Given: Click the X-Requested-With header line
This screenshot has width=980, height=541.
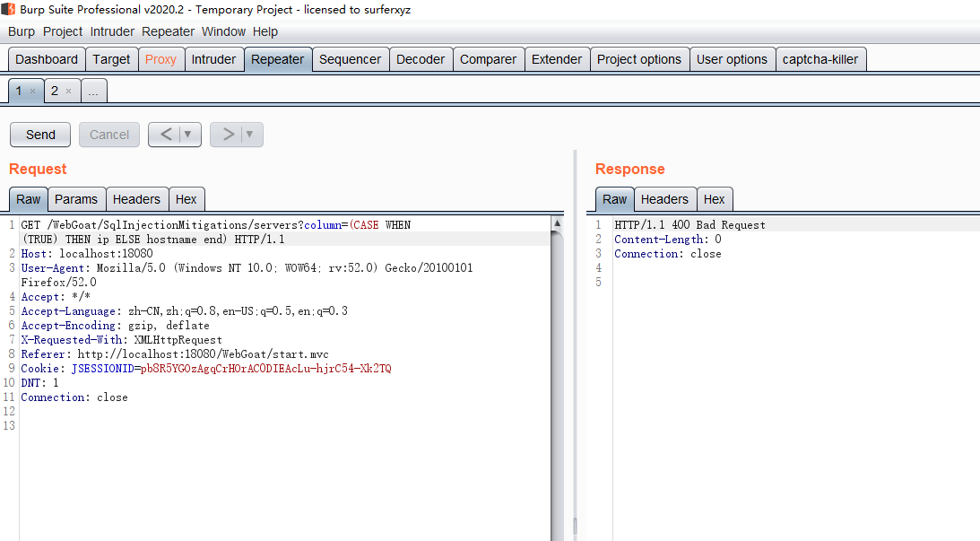Looking at the screenshot, I should pyautogui.click(x=121, y=340).
